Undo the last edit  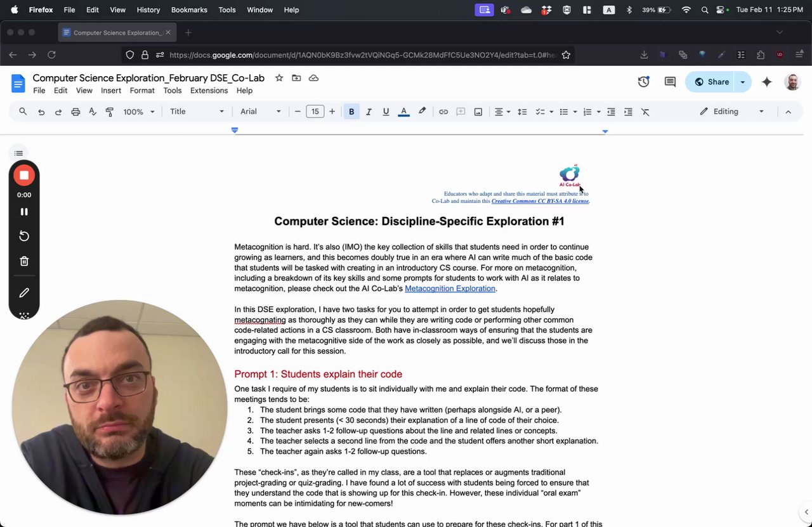point(41,112)
